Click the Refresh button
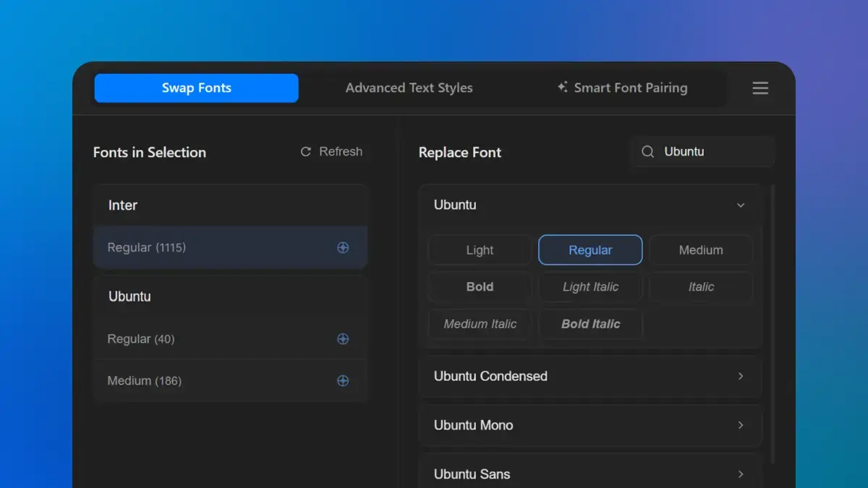The width and height of the screenshot is (868, 488). pos(331,152)
